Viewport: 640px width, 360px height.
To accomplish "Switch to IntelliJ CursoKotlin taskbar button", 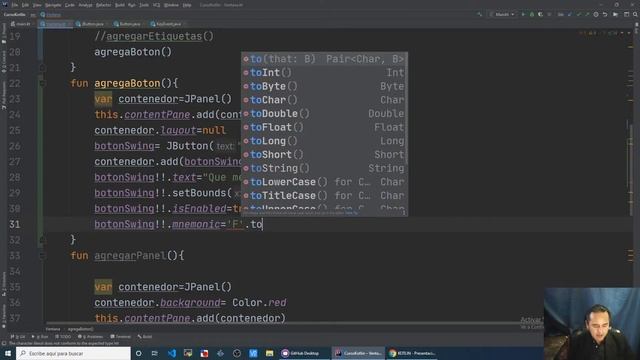I will click(x=357, y=353).
